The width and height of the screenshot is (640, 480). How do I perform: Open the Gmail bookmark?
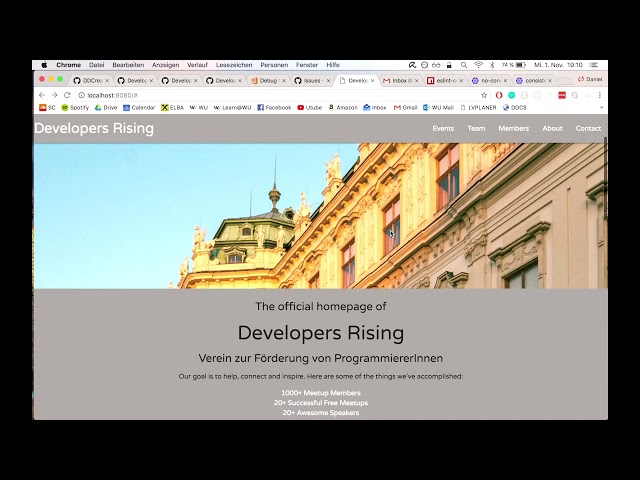[405, 107]
